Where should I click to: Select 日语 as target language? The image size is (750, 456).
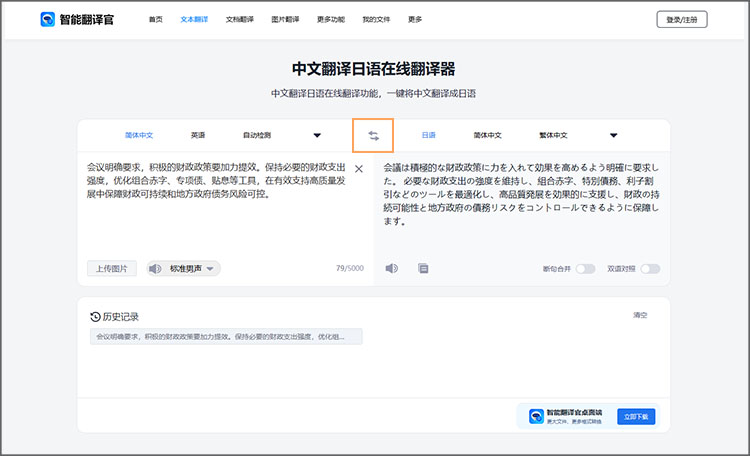click(429, 135)
